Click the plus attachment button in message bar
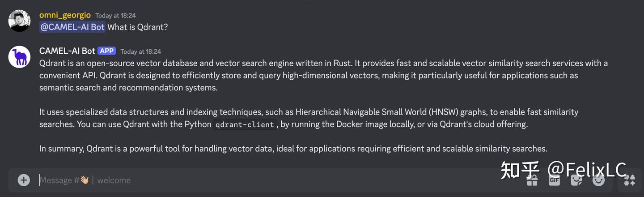 (24, 180)
